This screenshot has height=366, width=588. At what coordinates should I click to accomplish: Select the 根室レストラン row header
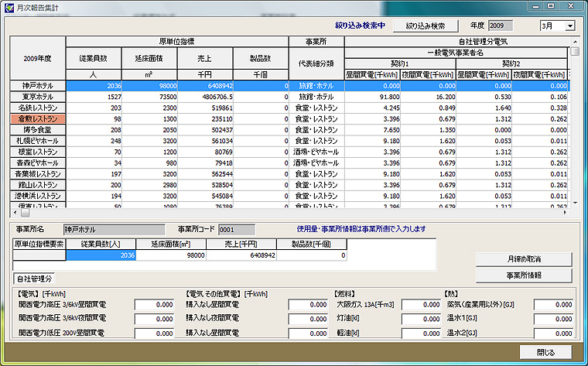click(x=37, y=152)
